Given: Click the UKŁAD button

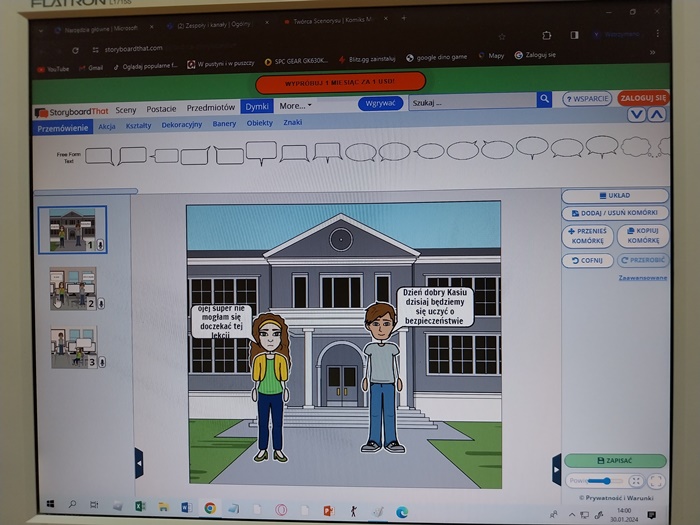Looking at the screenshot, I should click(x=615, y=196).
